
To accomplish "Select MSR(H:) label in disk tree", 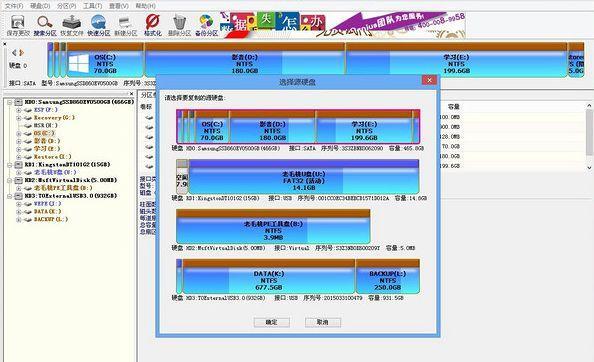I will click(x=45, y=126).
